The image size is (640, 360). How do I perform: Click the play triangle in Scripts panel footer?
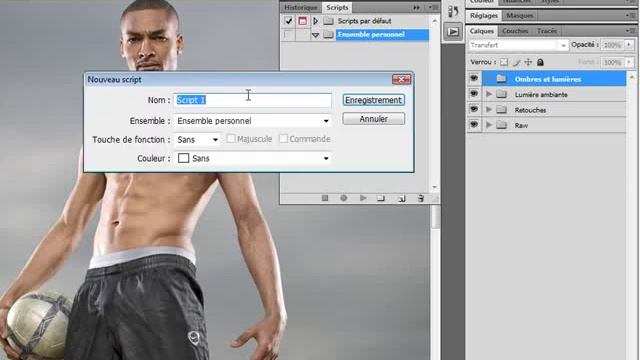click(x=363, y=198)
